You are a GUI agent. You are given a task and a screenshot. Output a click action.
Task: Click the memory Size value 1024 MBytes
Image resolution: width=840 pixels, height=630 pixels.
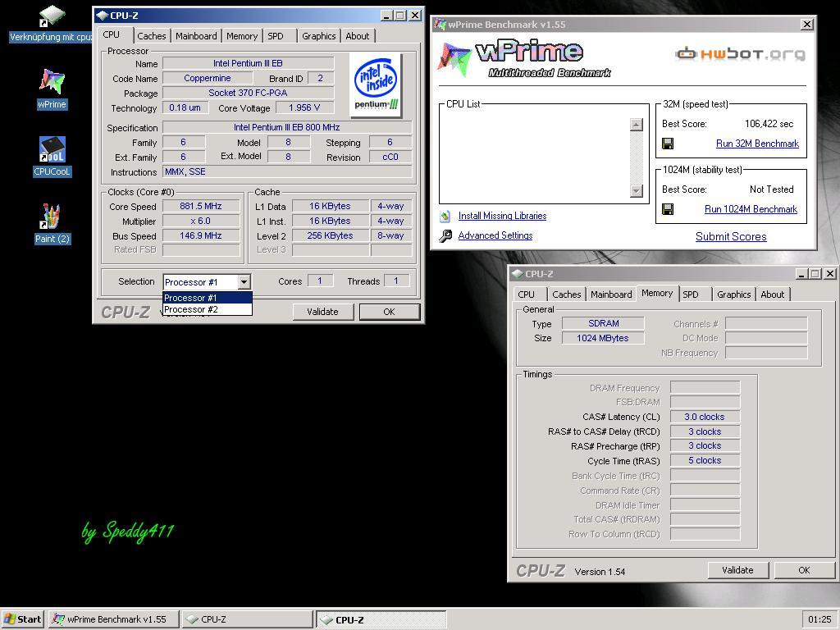coord(603,338)
